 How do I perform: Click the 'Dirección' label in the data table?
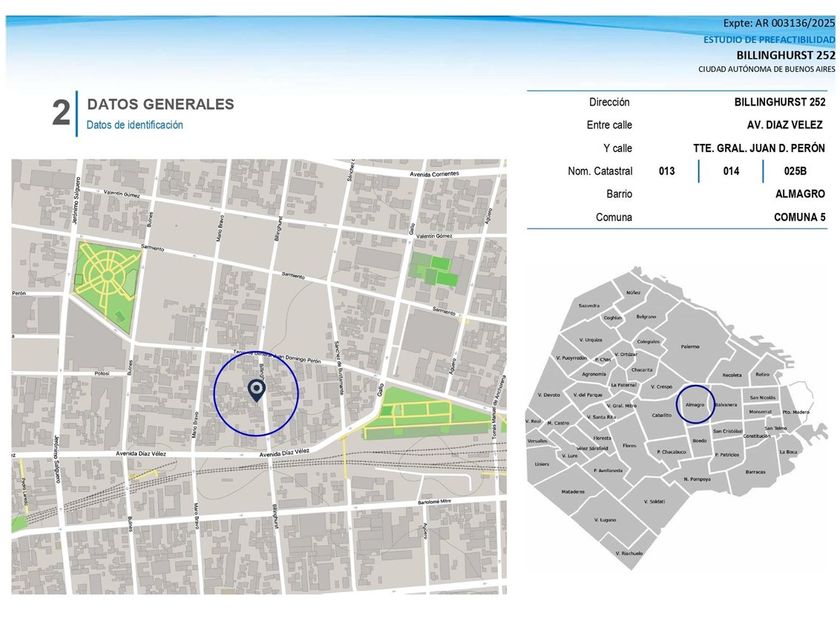click(x=610, y=102)
